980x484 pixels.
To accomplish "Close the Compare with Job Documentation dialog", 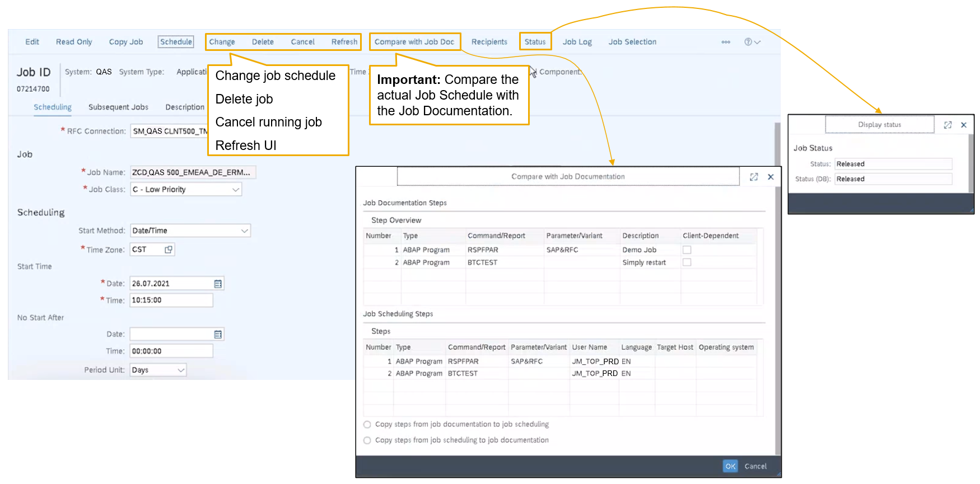I will (x=771, y=177).
